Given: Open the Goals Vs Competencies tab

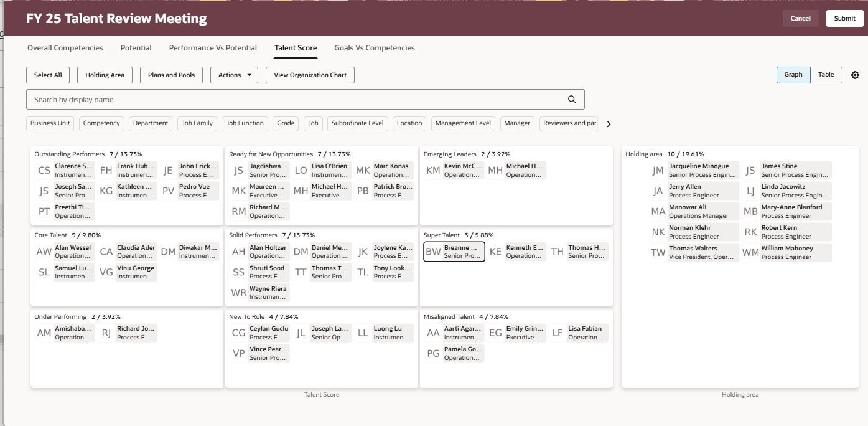Looking at the screenshot, I should pos(375,48).
